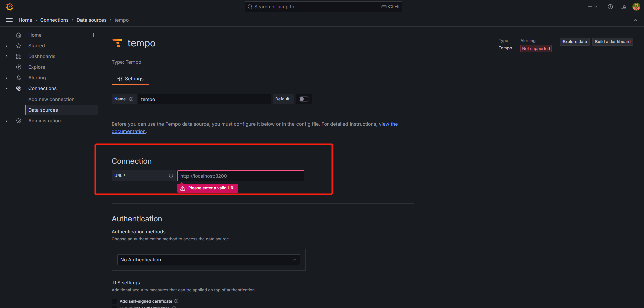Screen dimensions: 644x308
Task: Select the Settings tab
Action: coord(130,79)
